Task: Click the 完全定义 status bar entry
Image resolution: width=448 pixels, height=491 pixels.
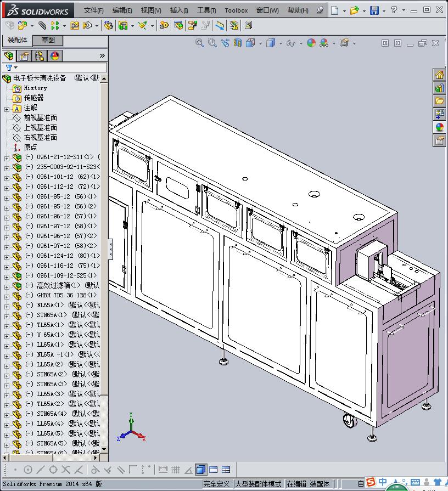Action: (216, 484)
